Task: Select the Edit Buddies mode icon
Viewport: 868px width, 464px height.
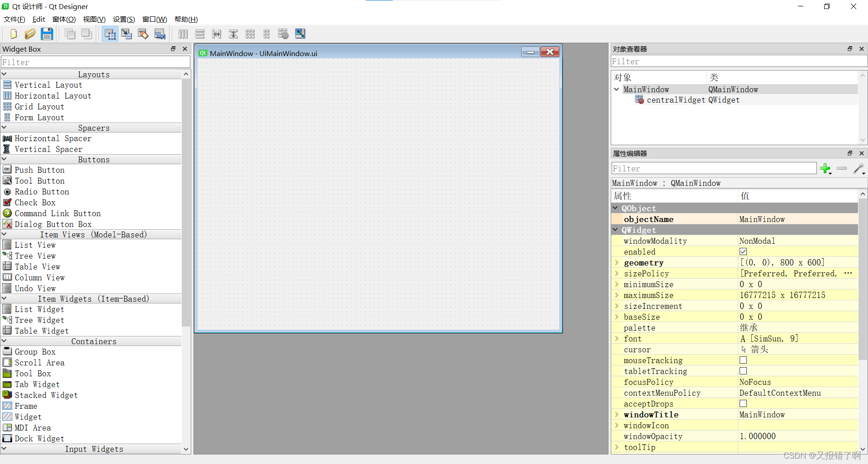Action: click(143, 34)
